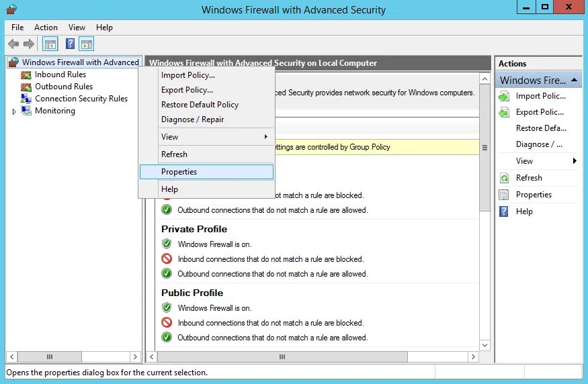Choose Help from context menu
This screenshot has height=384, width=588.
[x=207, y=189]
